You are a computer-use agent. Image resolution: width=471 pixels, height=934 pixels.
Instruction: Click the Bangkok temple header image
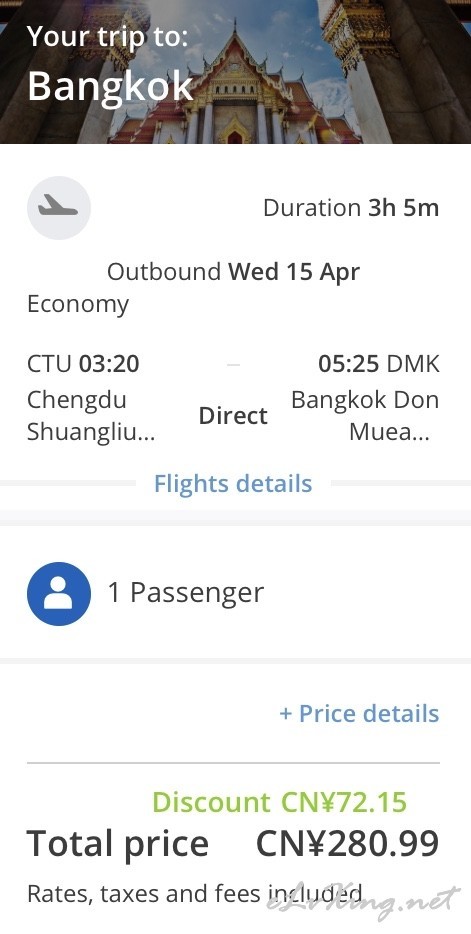coord(235,71)
